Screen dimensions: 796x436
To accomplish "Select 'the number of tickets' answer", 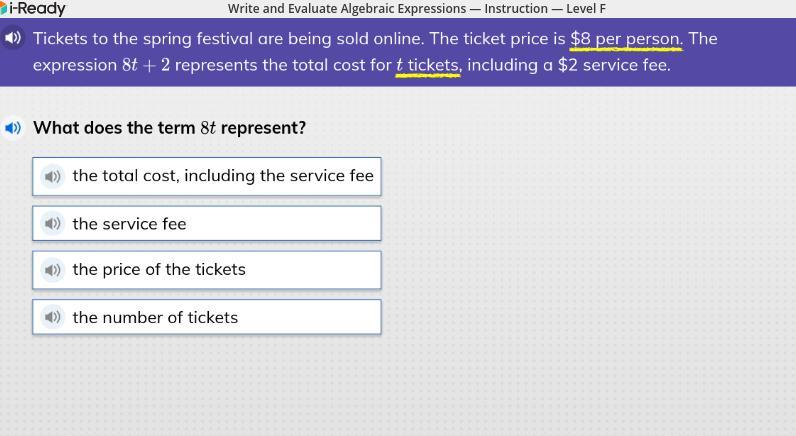I will pyautogui.click(x=155, y=317).
